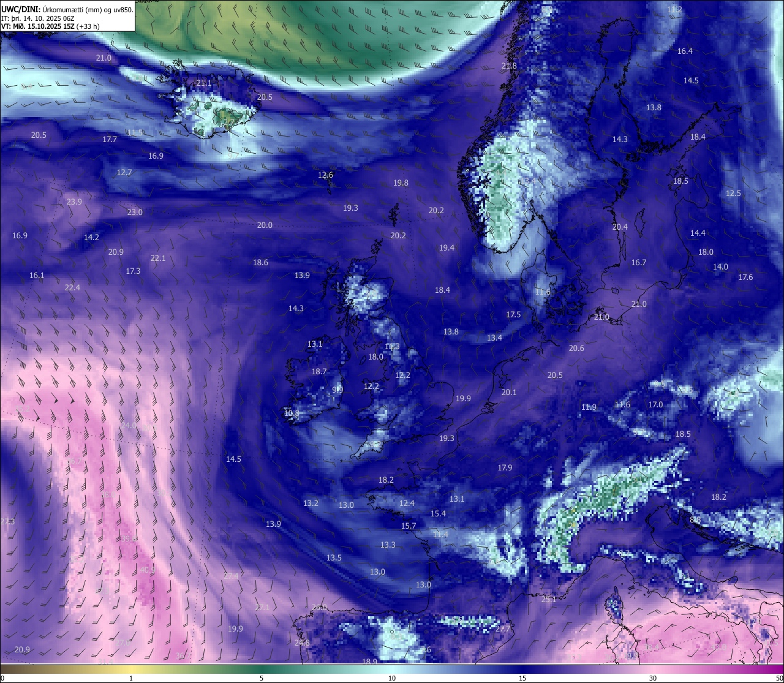784x683 pixels.
Task: Click the map value '20.0'
Action: [265, 225]
